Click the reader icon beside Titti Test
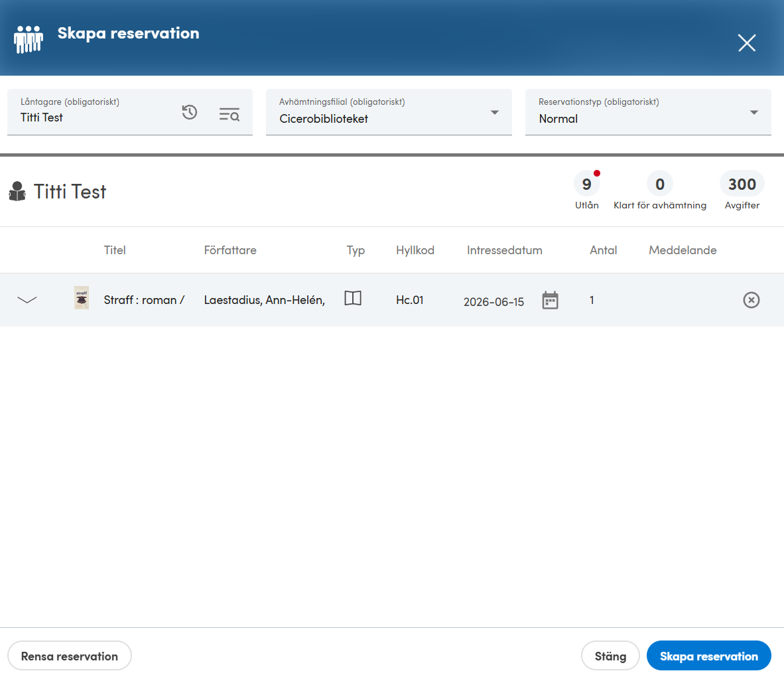 click(17, 192)
